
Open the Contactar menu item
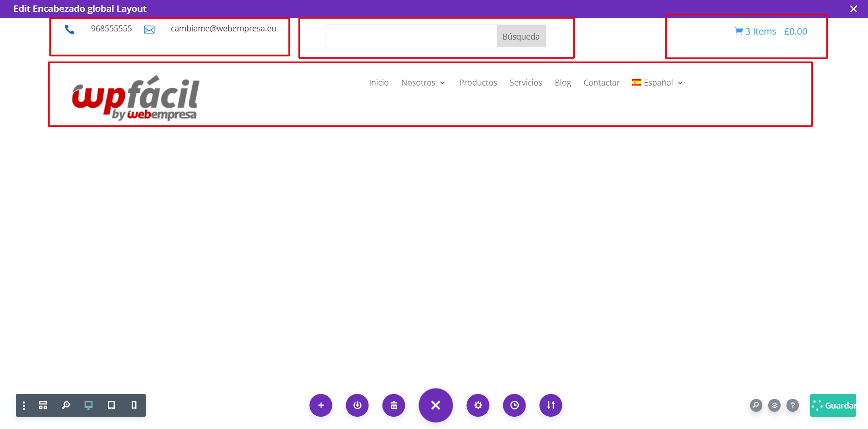click(x=602, y=83)
